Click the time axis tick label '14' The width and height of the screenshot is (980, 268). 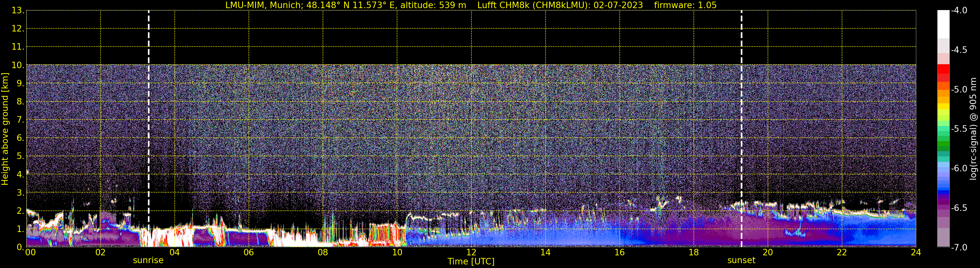[545, 252]
